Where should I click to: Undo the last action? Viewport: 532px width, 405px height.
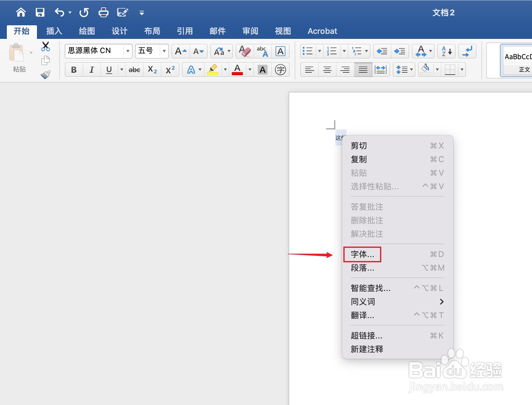(59, 12)
